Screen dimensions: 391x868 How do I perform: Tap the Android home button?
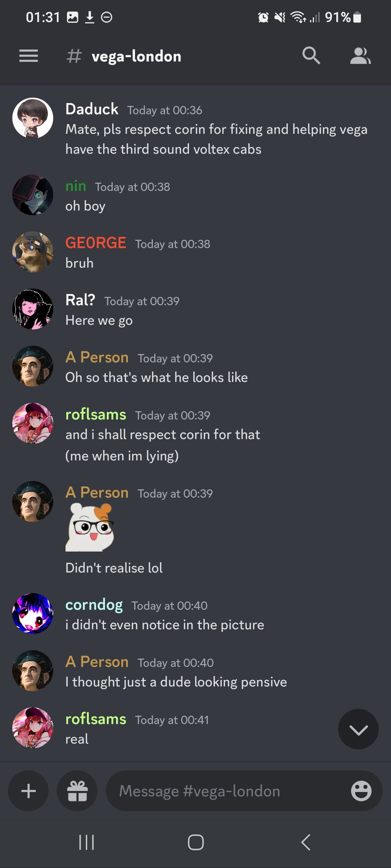(195, 842)
